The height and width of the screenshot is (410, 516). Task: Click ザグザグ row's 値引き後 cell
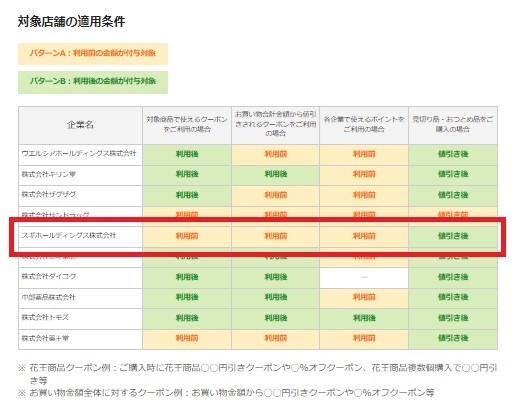click(x=453, y=195)
